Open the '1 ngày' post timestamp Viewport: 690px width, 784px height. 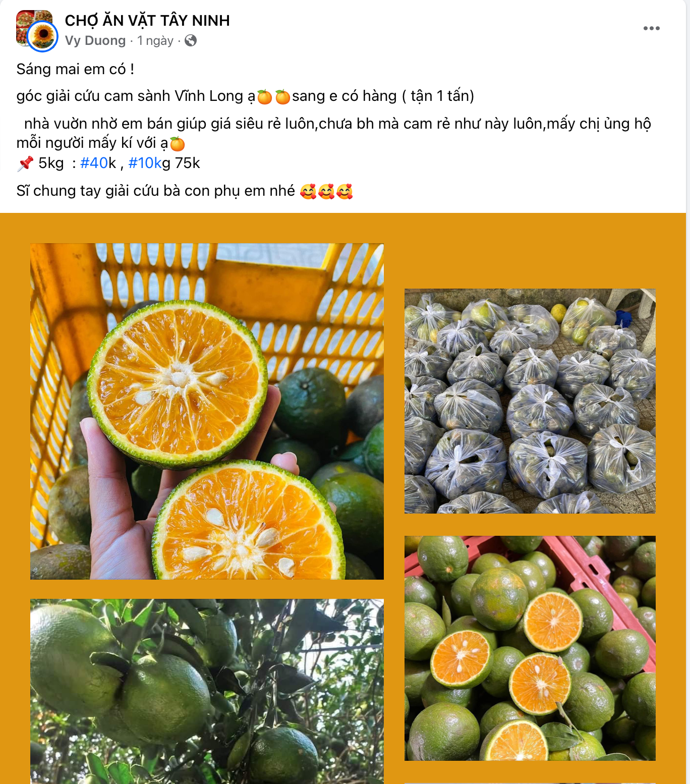[155, 40]
